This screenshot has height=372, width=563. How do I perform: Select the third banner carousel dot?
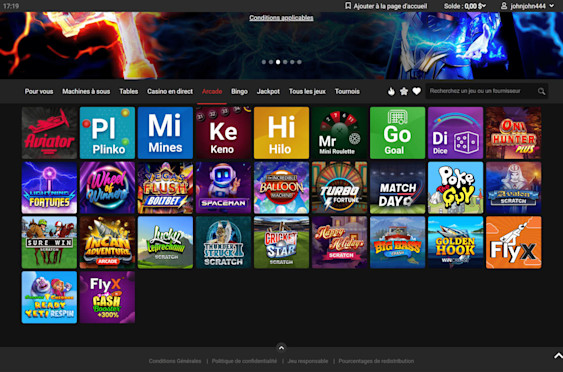[x=278, y=62]
